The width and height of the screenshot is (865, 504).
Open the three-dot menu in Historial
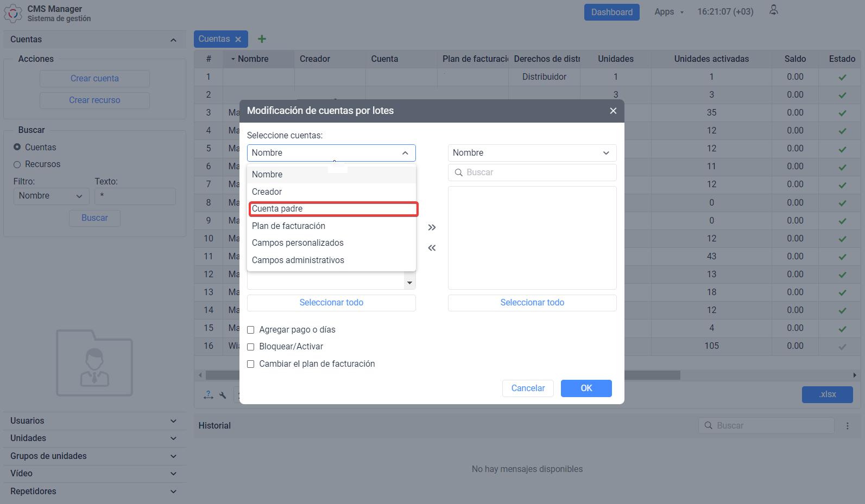pos(847,426)
